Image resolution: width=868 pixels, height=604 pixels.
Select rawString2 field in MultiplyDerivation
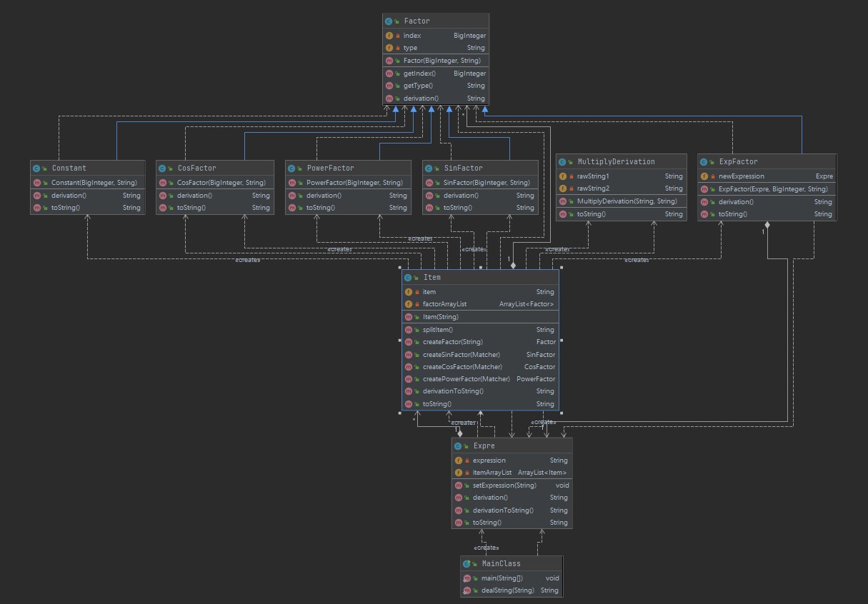[622, 188]
